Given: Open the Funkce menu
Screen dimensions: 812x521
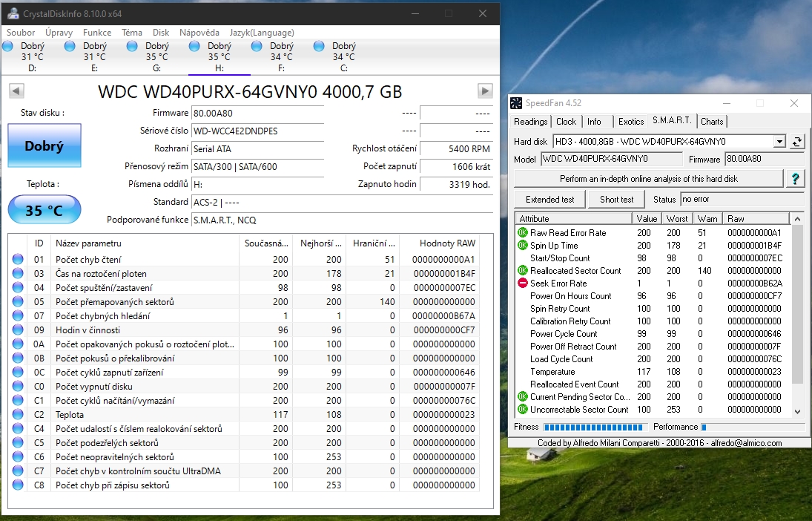Looking at the screenshot, I should [97, 33].
